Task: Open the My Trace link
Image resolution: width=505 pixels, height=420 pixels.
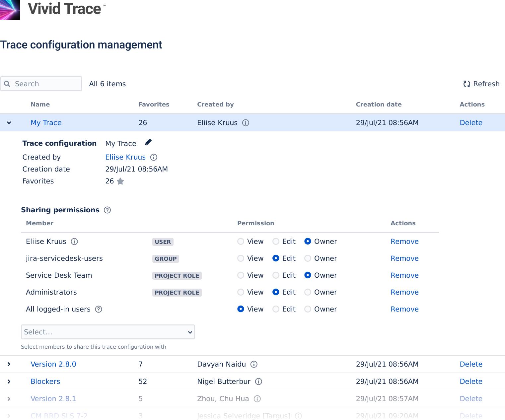Action: pos(46,123)
